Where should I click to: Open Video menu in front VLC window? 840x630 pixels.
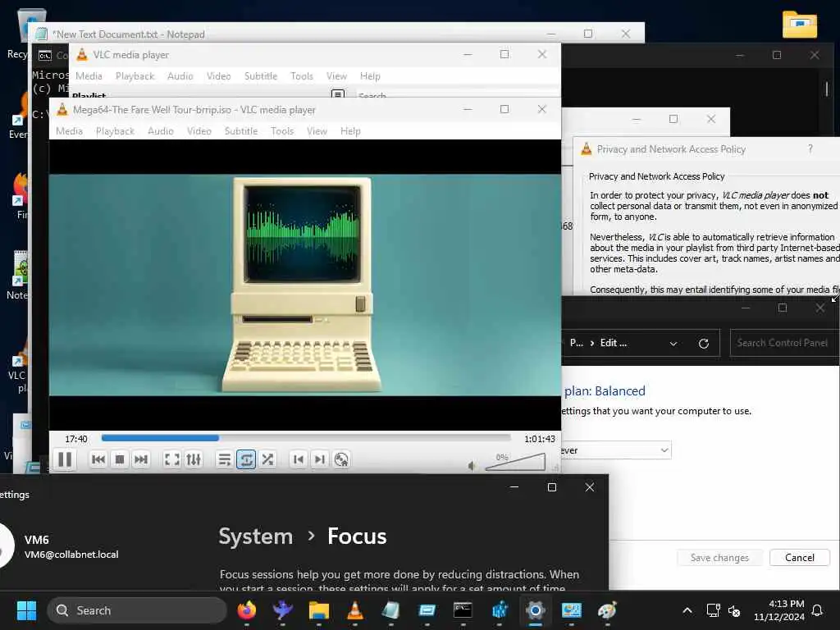(199, 131)
